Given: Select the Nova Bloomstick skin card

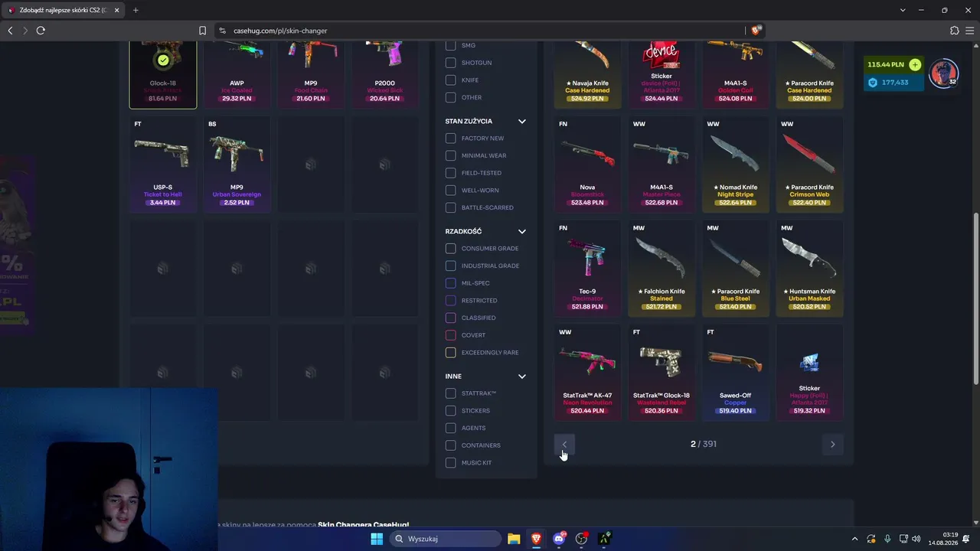Looking at the screenshot, I should 587,164.
